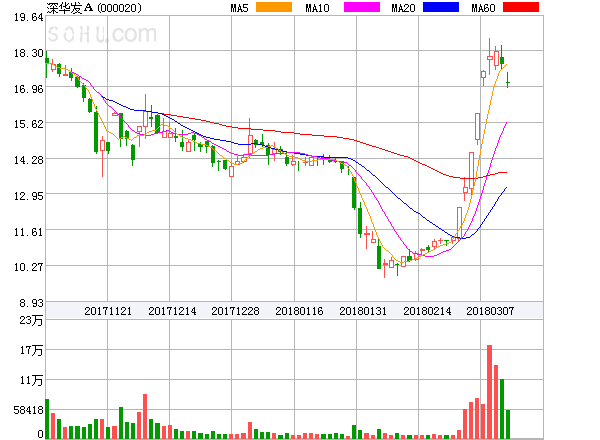
Task: Click the 15.62 price axis label
Action: tap(29, 124)
